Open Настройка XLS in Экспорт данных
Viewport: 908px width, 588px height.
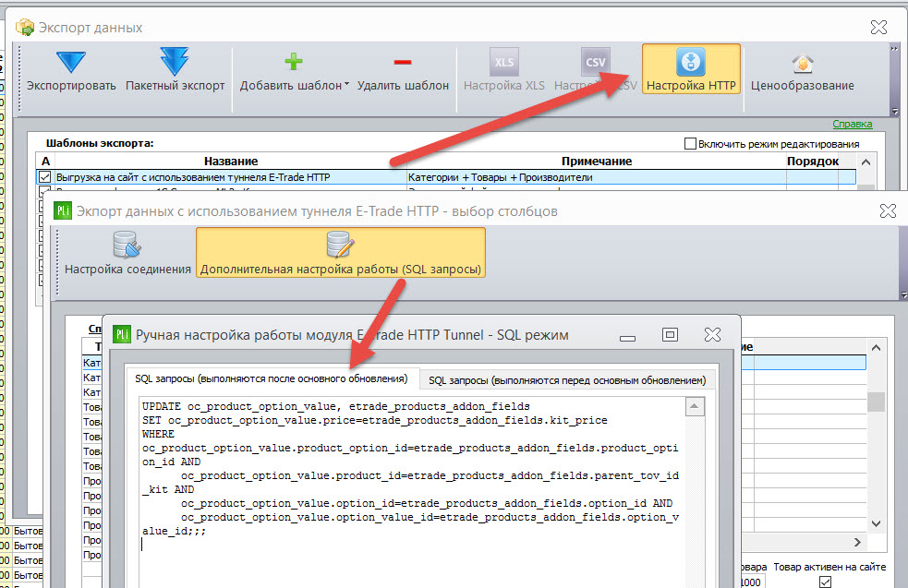[503, 70]
